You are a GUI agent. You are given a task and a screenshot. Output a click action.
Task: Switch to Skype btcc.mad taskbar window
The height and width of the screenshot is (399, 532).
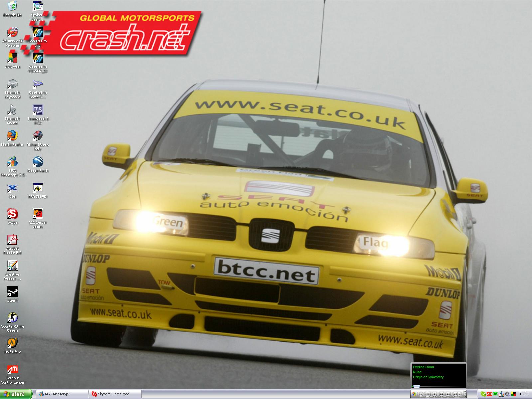point(115,394)
